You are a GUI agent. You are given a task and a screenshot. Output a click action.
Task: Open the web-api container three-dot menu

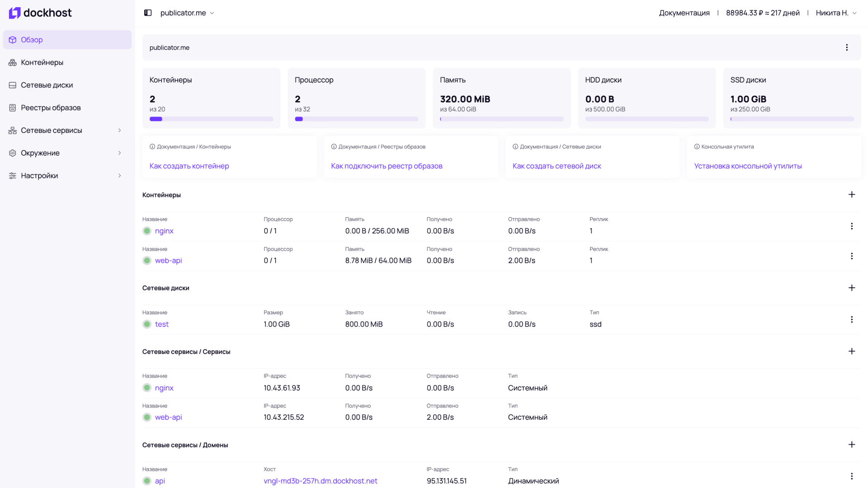click(x=852, y=256)
